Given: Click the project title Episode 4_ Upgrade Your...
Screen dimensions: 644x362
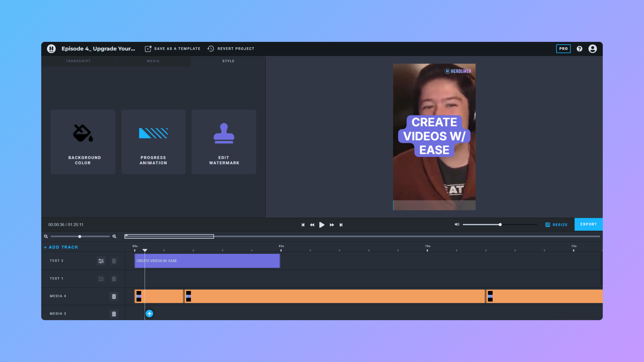Looking at the screenshot, I should point(98,49).
